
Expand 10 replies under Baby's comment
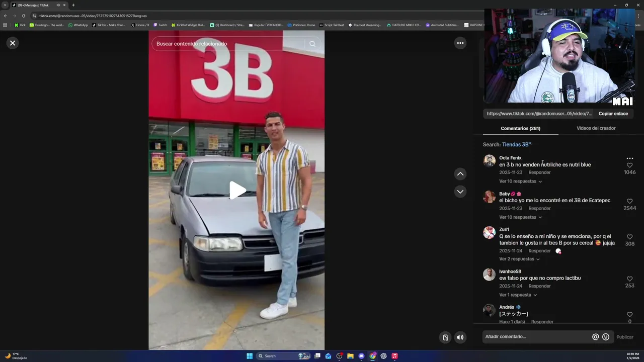520,217
